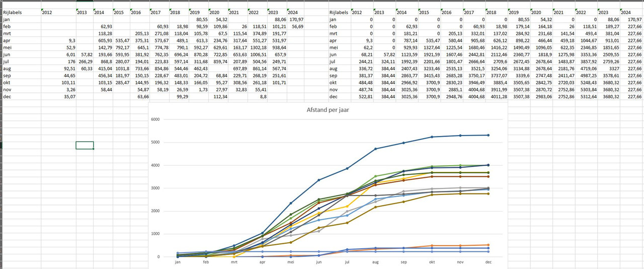
Task: Select cell containing 2948,76
Action: pyautogui.click(x=452, y=96)
